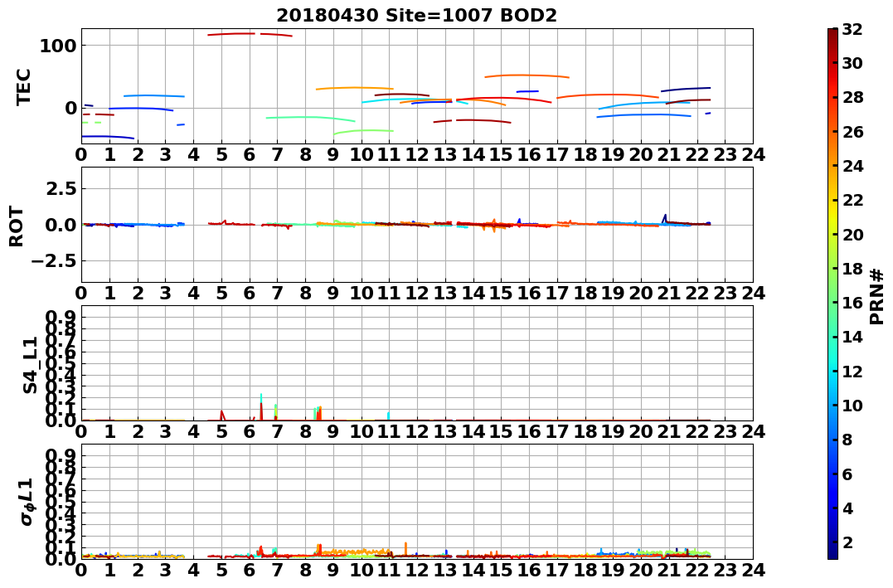
Task: Click the colorbar tick value 2
Action: [x=847, y=542]
